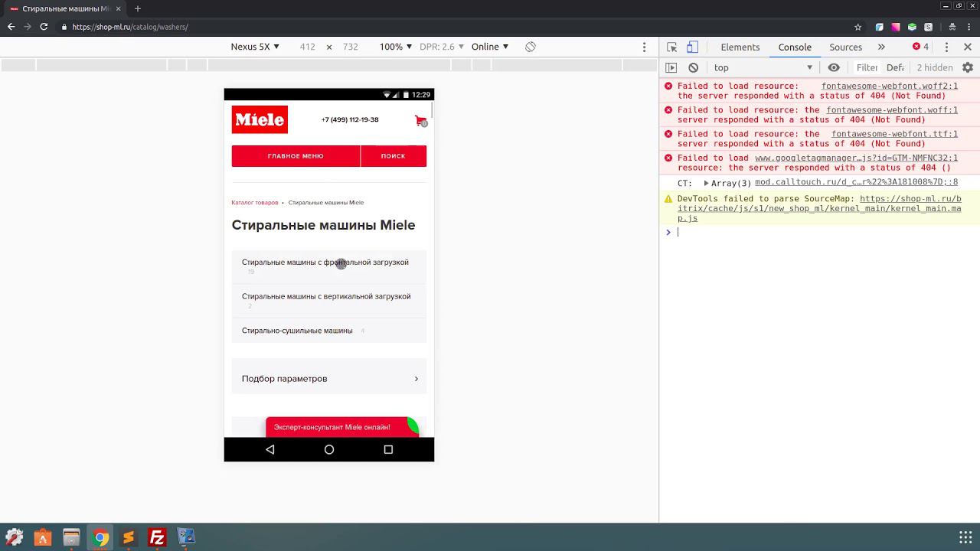
Task: Open device toolbar three-dot options menu
Action: [644, 47]
